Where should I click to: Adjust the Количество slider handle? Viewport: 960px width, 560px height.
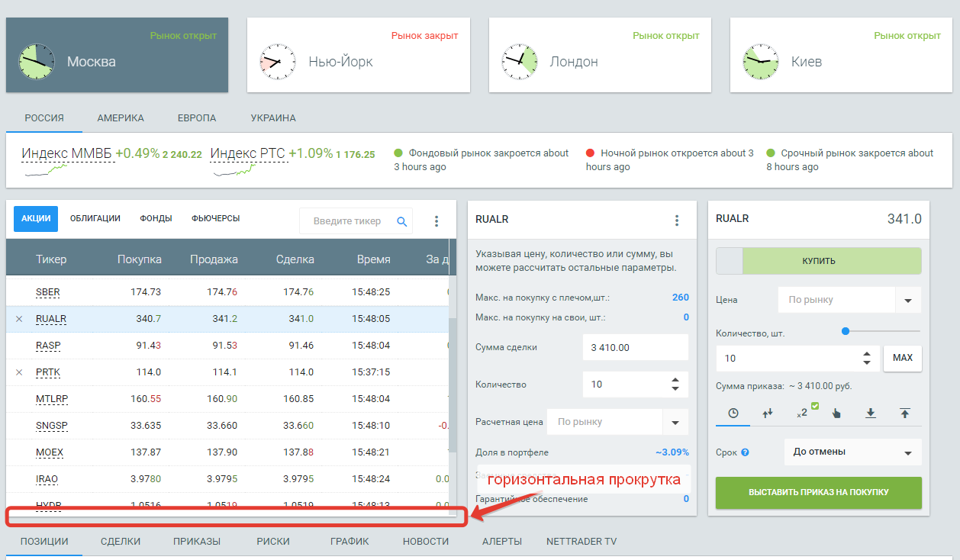point(846,331)
